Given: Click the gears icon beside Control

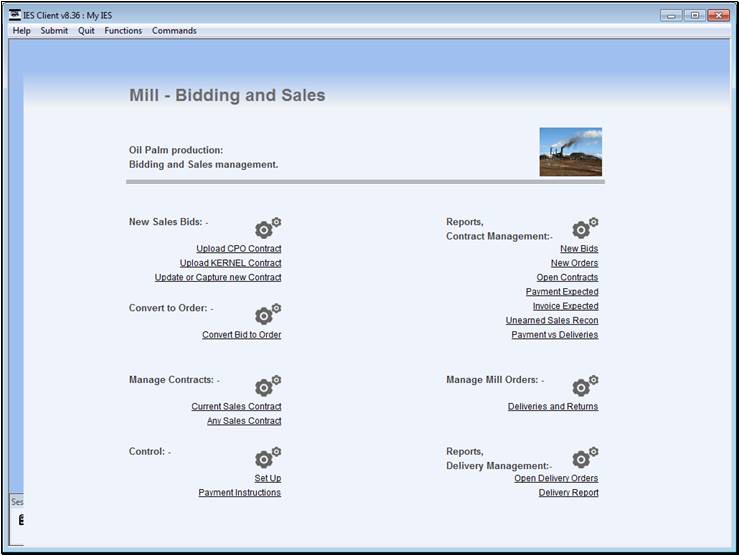Looking at the screenshot, I should [268, 457].
